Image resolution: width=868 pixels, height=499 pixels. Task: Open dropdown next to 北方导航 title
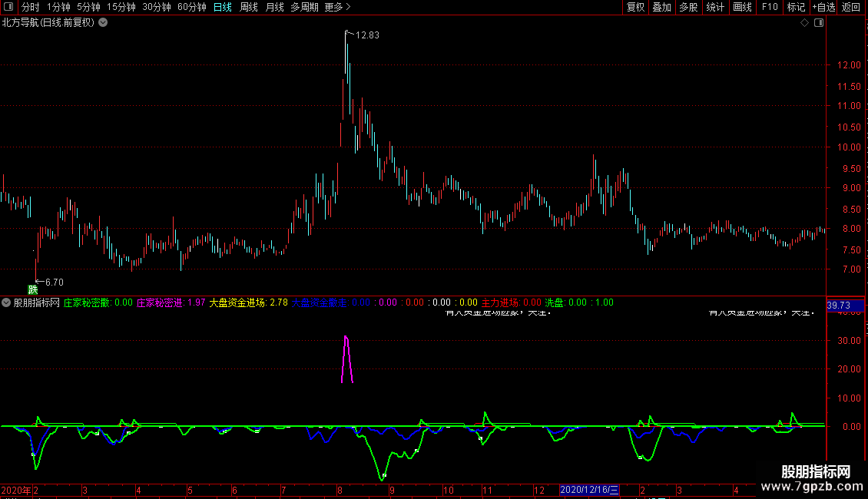[103, 23]
